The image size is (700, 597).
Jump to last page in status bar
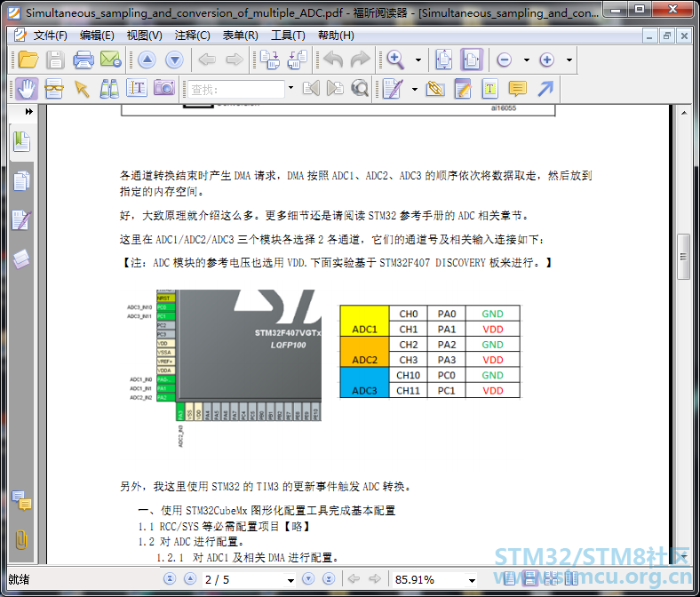329,578
